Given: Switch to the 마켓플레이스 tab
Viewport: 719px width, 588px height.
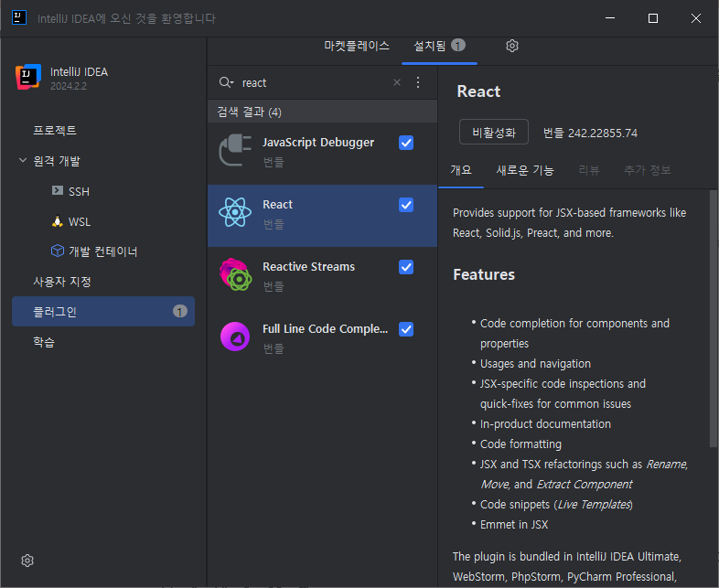Looking at the screenshot, I should point(357,46).
